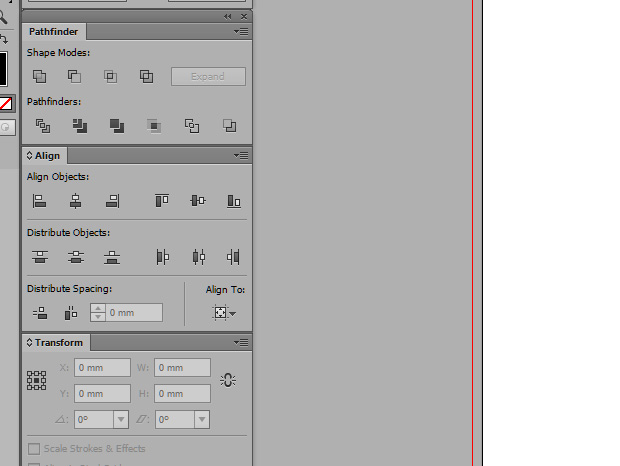620x466 pixels.
Task: Click the W width field
Action: (182, 368)
